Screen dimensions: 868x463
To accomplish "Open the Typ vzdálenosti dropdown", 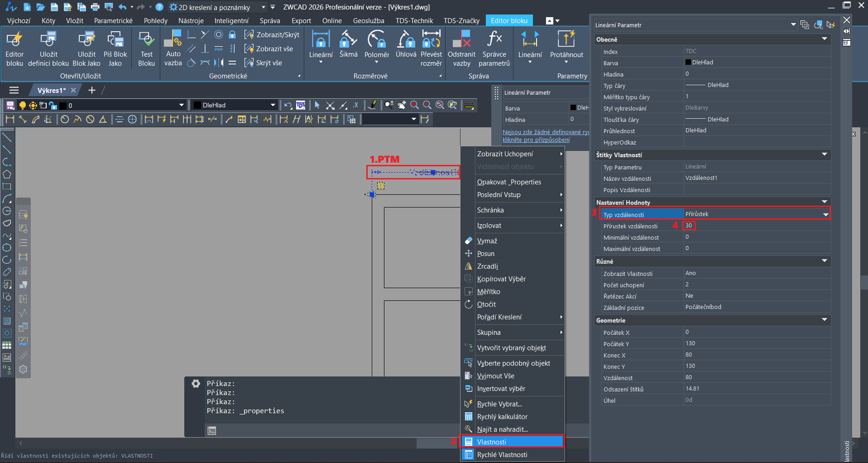I will point(826,214).
